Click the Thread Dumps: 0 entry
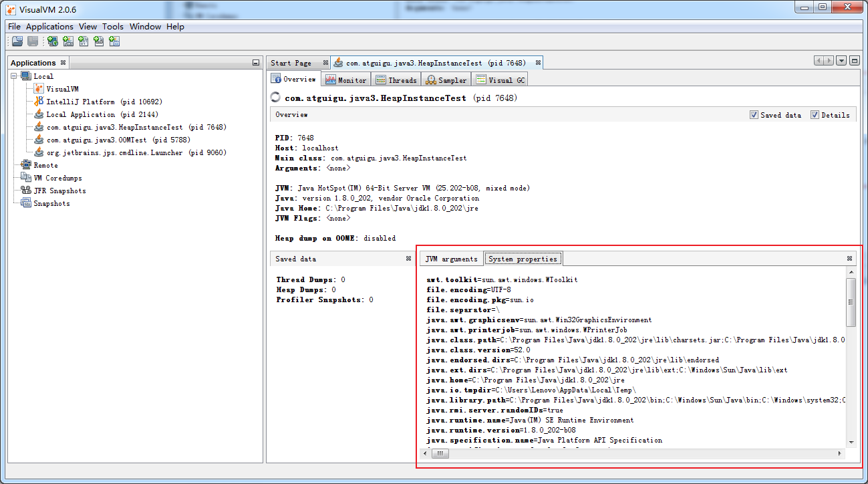This screenshot has width=868, height=484. tap(311, 279)
